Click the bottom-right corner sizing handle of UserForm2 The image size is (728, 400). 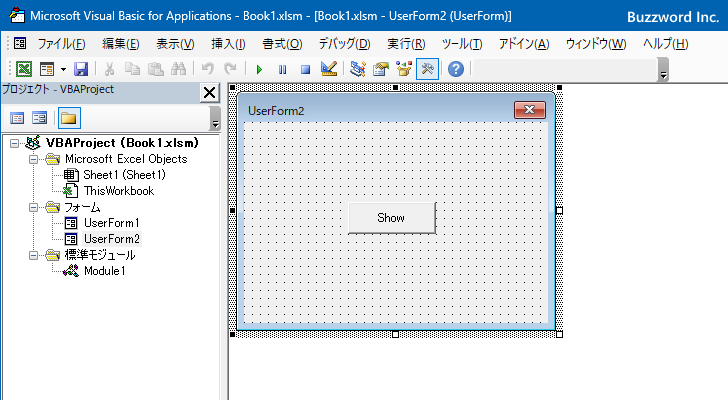tap(559, 334)
